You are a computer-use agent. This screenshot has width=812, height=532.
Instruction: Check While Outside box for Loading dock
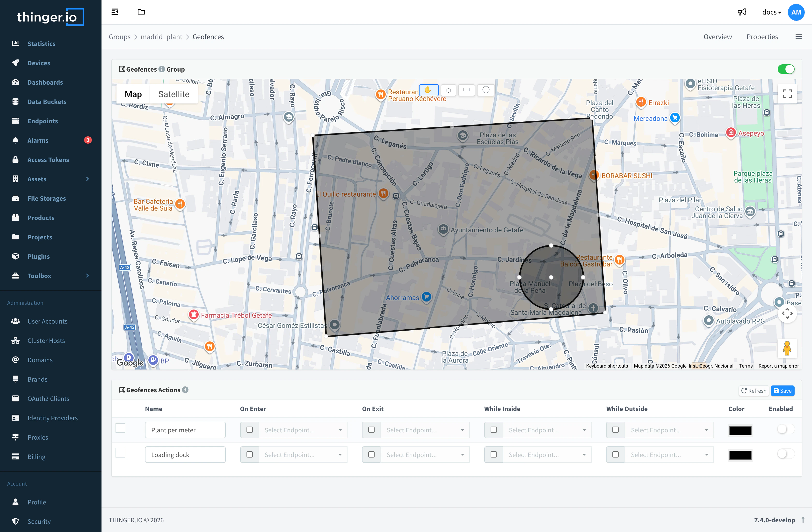pyautogui.click(x=616, y=454)
